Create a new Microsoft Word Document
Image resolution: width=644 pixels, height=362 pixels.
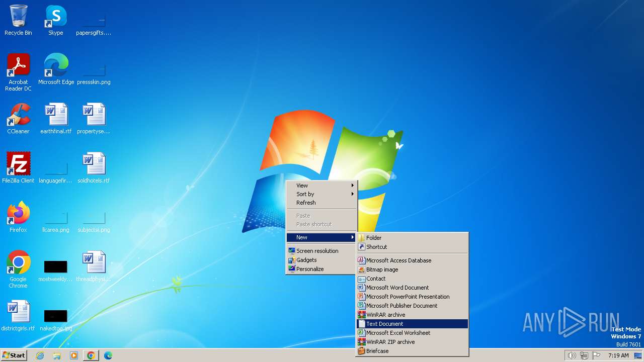point(412,288)
